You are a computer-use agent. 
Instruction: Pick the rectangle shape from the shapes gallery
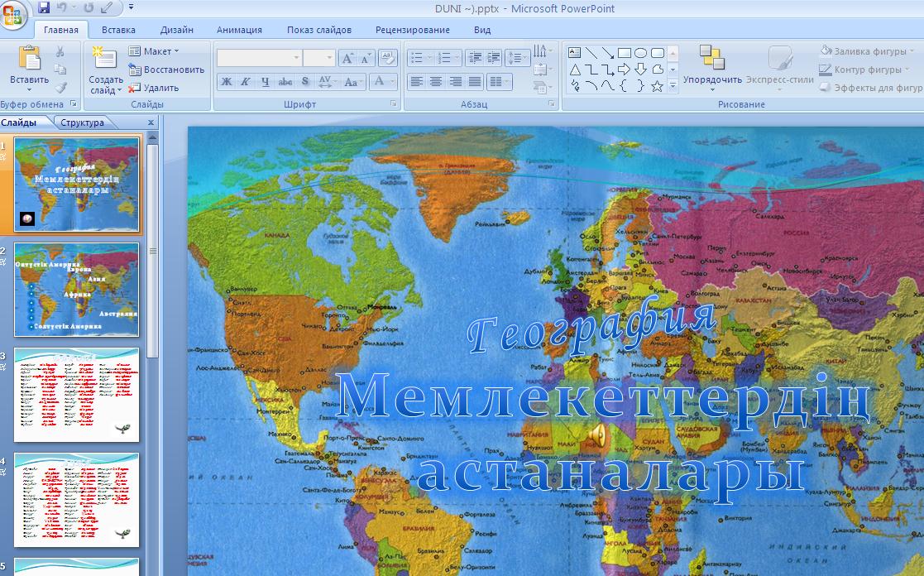(x=624, y=52)
